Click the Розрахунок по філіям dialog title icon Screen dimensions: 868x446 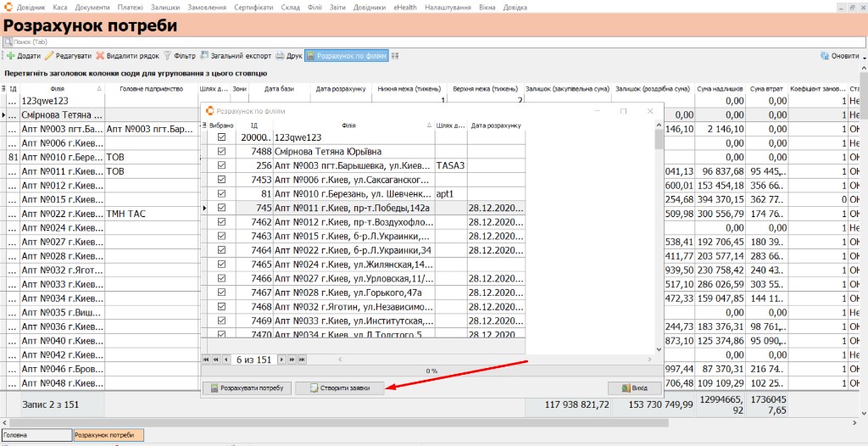209,111
